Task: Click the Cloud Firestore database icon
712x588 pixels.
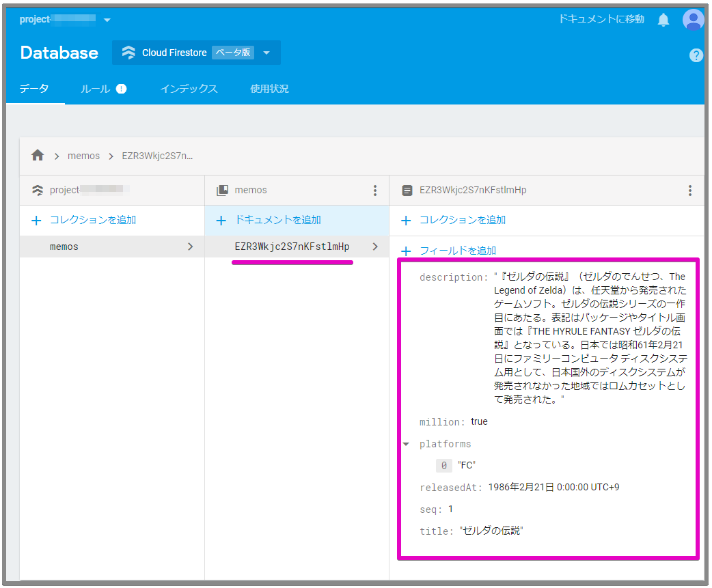Action: click(x=128, y=52)
